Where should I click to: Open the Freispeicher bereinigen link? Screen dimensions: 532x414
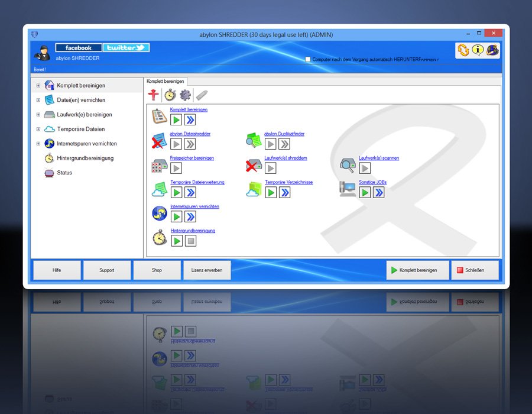click(192, 158)
